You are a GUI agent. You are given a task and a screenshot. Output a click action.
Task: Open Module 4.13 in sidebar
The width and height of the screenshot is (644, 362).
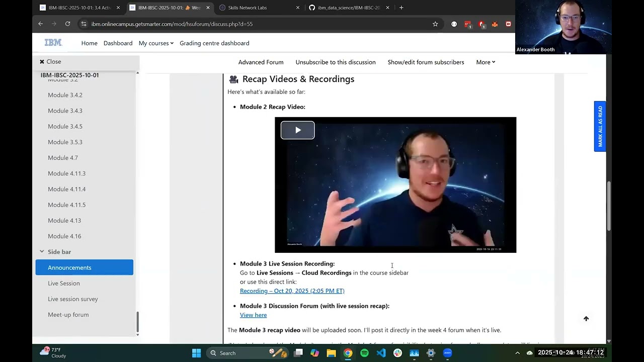(64, 220)
